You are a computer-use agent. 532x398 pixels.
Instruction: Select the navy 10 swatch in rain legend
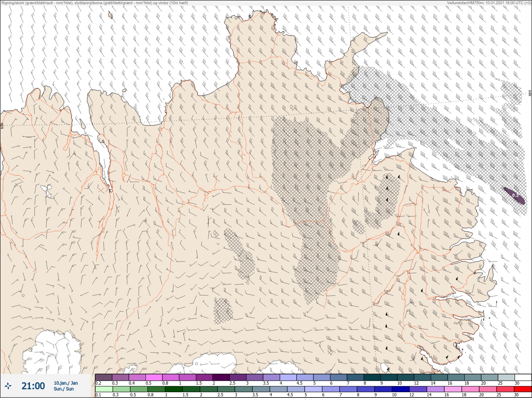[x=401, y=389]
